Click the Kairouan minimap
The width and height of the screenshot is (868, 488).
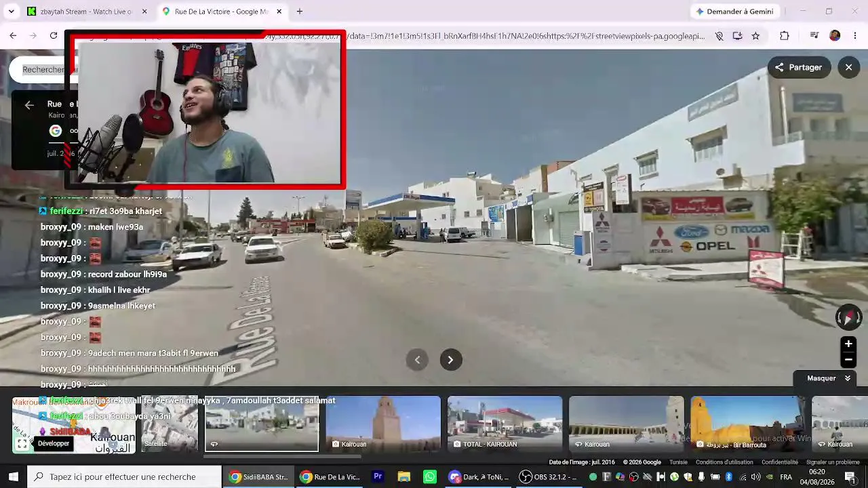75,424
